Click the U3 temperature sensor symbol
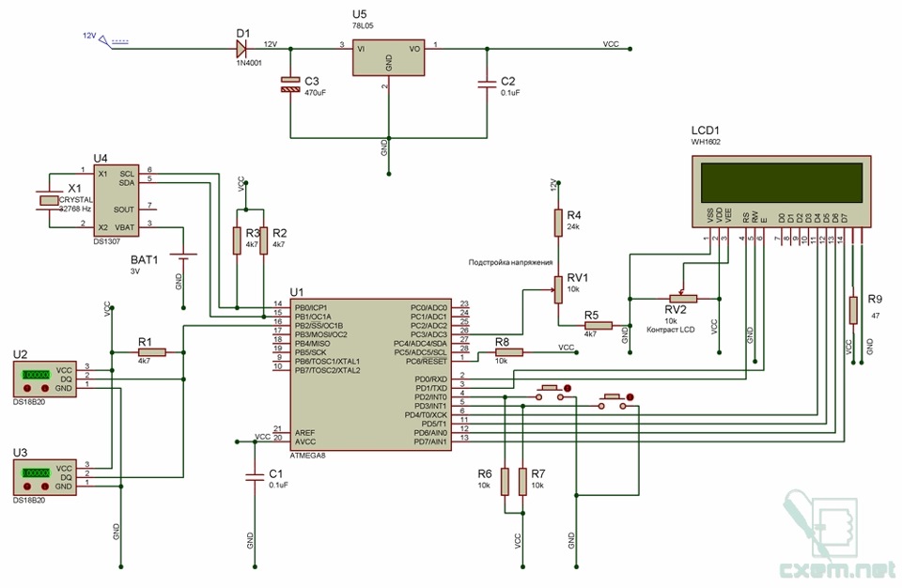 pos(45,477)
